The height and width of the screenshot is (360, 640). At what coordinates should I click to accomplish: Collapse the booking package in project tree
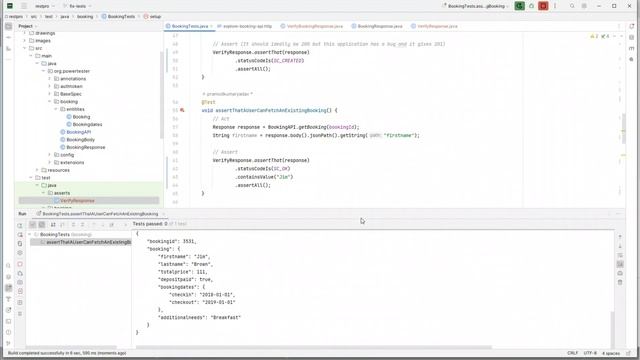(x=50, y=102)
